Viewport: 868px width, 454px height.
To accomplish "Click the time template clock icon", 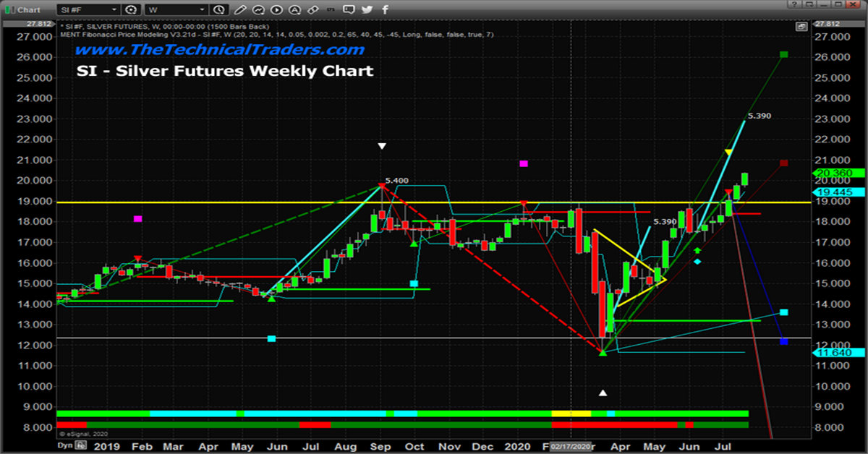I will tap(218, 9).
